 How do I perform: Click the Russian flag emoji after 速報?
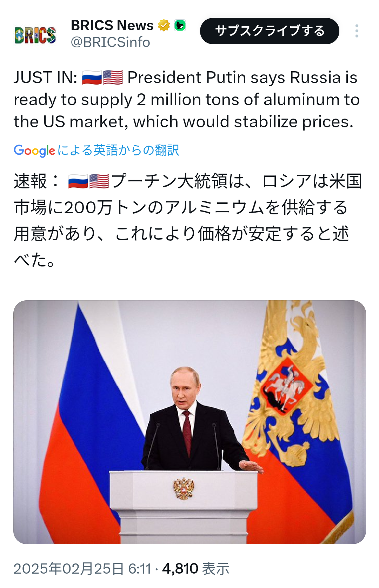click(78, 182)
